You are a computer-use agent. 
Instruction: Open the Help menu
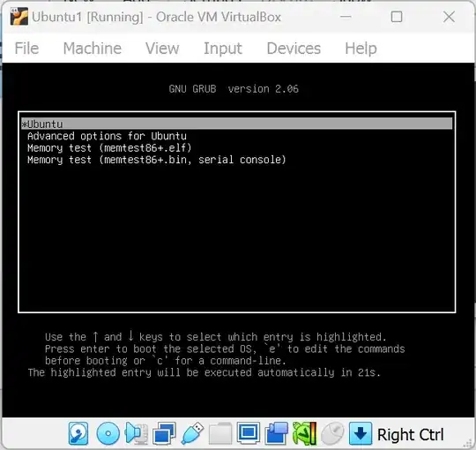pyautogui.click(x=361, y=49)
